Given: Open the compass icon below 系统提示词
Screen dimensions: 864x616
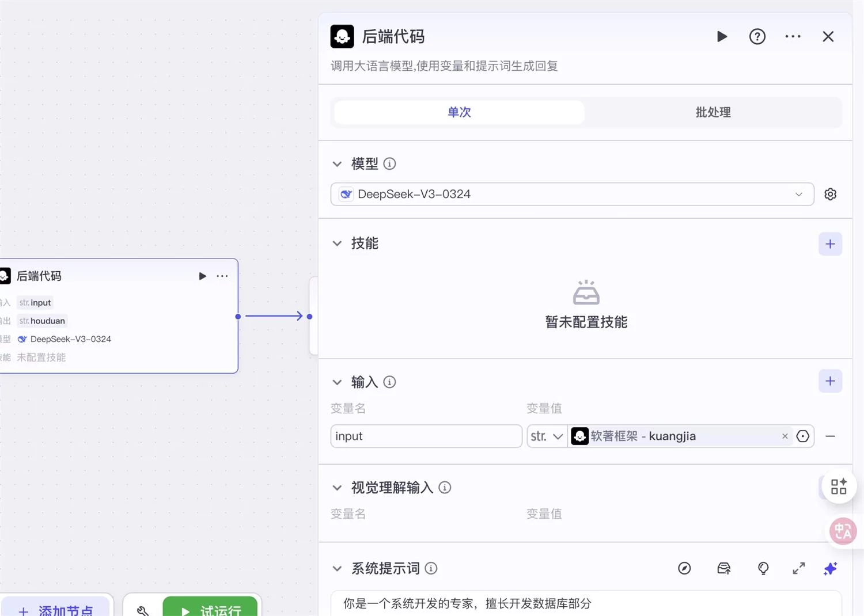Looking at the screenshot, I should tap(684, 568).
